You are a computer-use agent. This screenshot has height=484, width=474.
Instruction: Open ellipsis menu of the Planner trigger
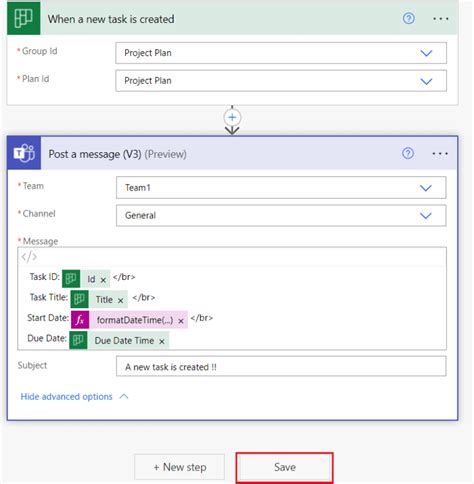[x=440, y=19]
